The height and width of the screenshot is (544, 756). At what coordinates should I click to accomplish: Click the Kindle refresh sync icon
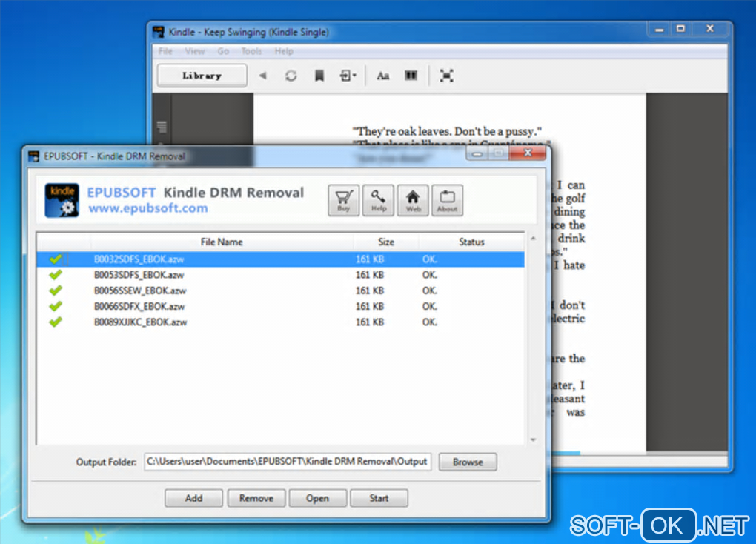[291, 76]
